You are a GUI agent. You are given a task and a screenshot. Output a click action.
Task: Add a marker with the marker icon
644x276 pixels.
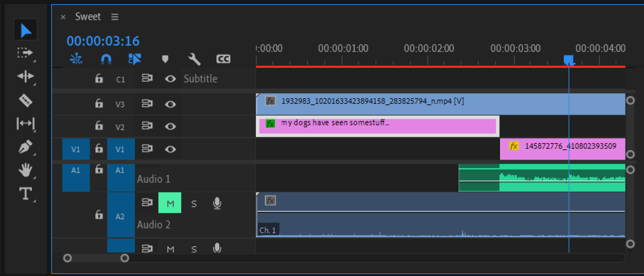coord(165,59)
